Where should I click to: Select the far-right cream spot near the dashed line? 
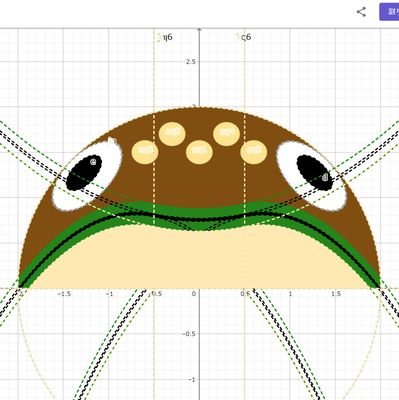coord(254,152)
